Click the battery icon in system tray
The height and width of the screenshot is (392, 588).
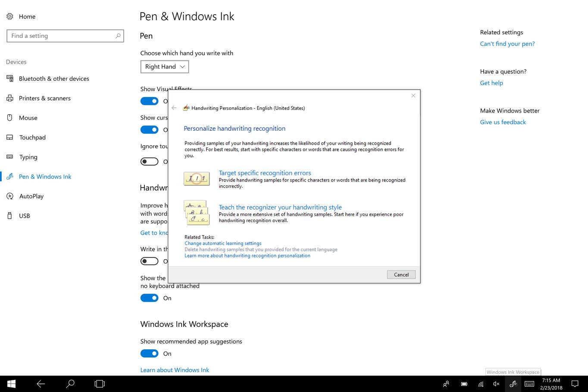point(464,384)
